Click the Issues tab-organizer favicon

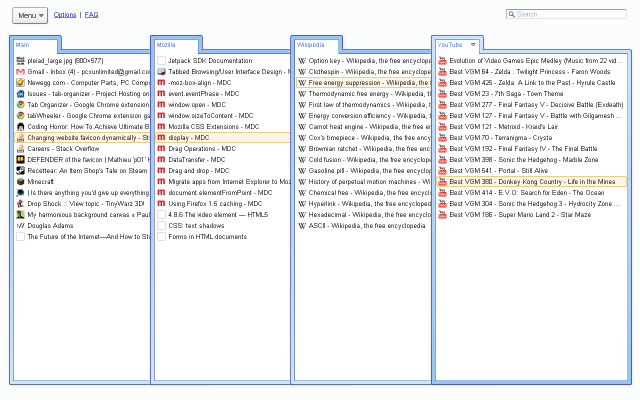pyautogui.click(x=20, y=94)
